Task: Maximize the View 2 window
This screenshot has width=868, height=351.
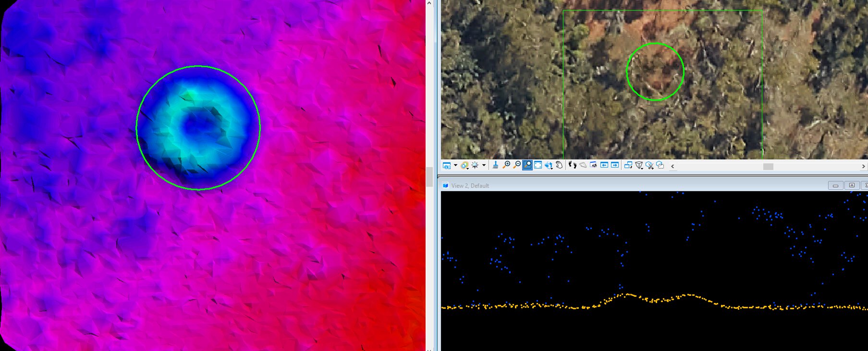Action: click(x=852, y=185)
